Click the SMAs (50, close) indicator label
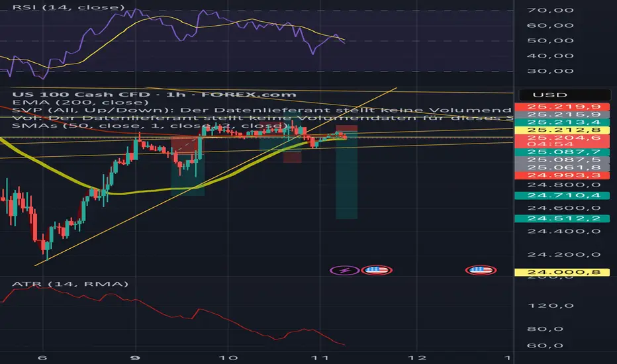Screen dimensions: 617x364 (x=150, y=126)
